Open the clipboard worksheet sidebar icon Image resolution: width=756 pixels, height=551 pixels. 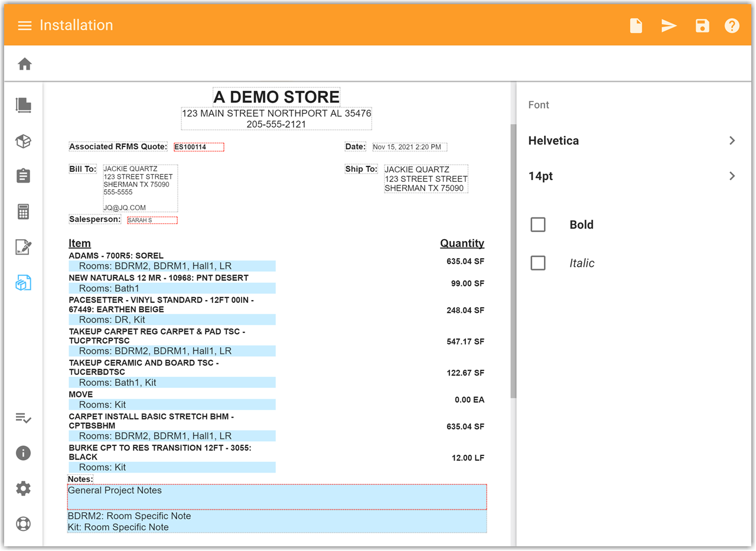coord(24,176)
